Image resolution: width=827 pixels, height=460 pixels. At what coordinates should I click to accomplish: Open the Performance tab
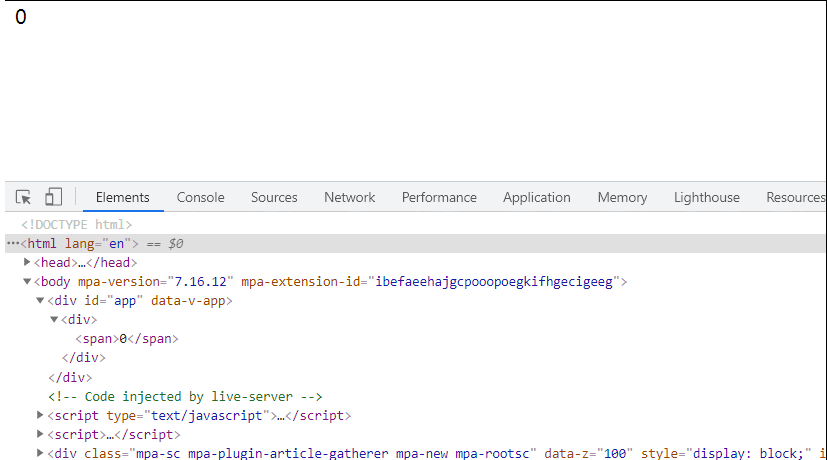(x=439, y=197)
